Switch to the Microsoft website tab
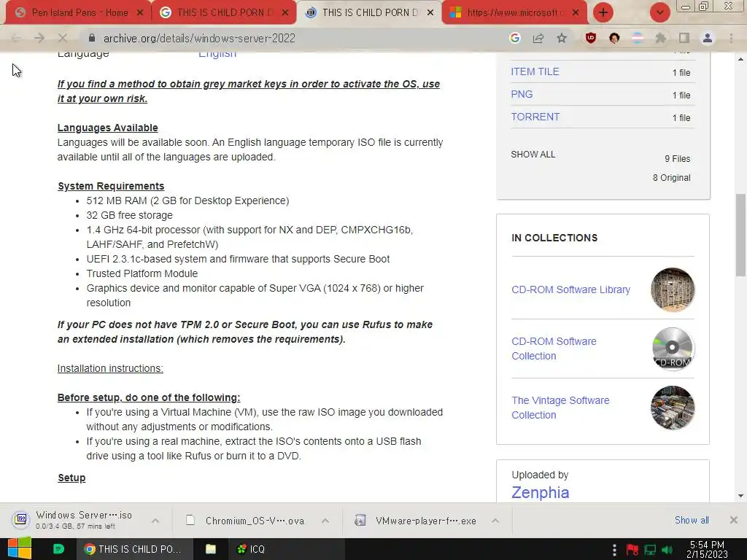Viewport: 747px width, 560px height. [x=514, y=13]
